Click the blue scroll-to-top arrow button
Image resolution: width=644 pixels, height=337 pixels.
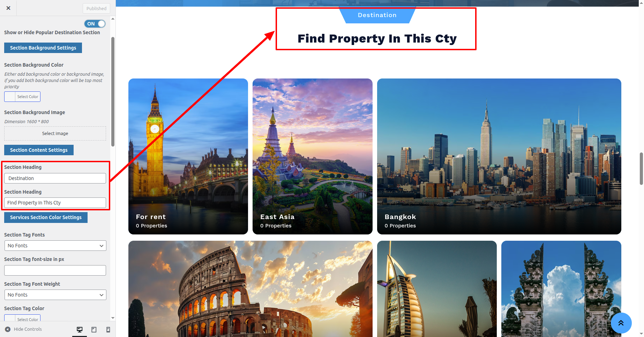621,323
